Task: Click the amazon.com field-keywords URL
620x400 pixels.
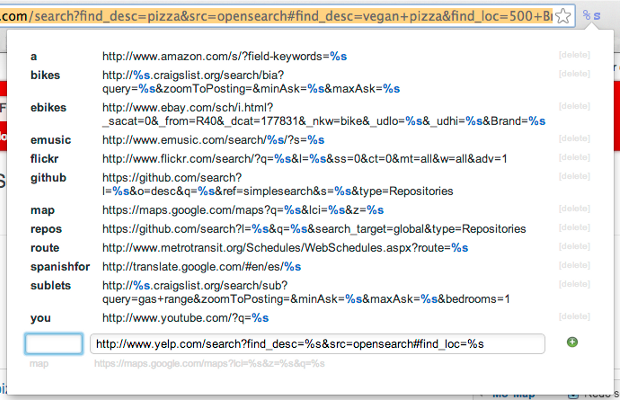Action: tap(225, 57)
